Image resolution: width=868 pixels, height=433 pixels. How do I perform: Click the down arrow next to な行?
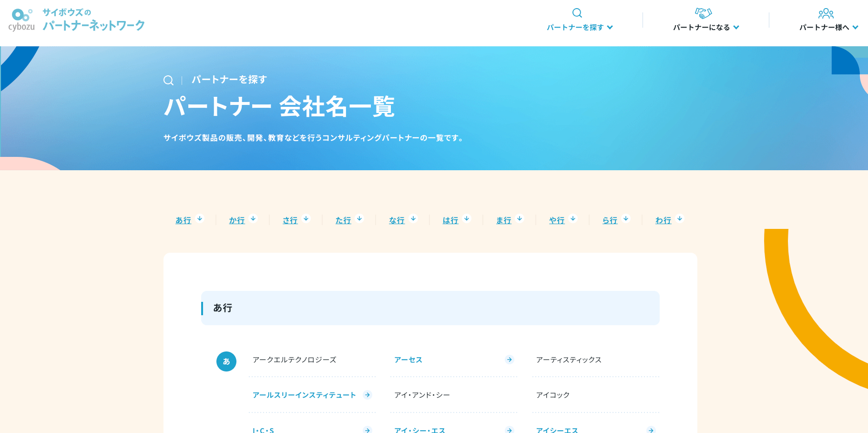[413, 219]
